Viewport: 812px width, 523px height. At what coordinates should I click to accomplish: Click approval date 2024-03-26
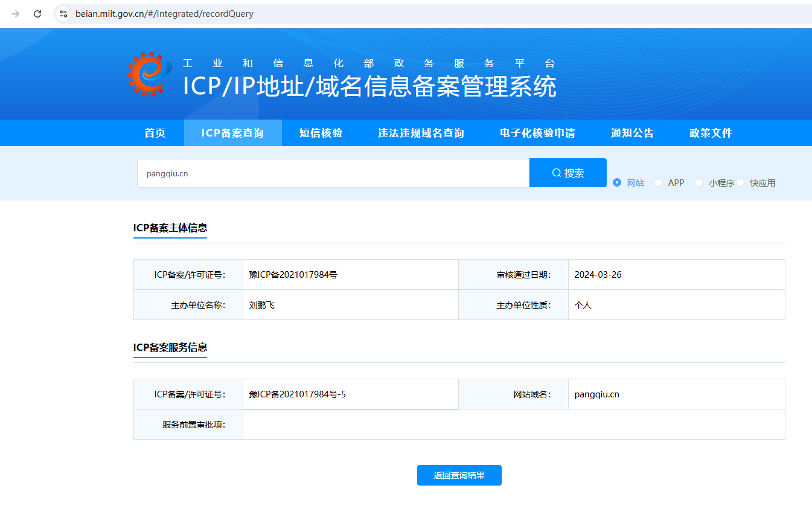point(598,275)
